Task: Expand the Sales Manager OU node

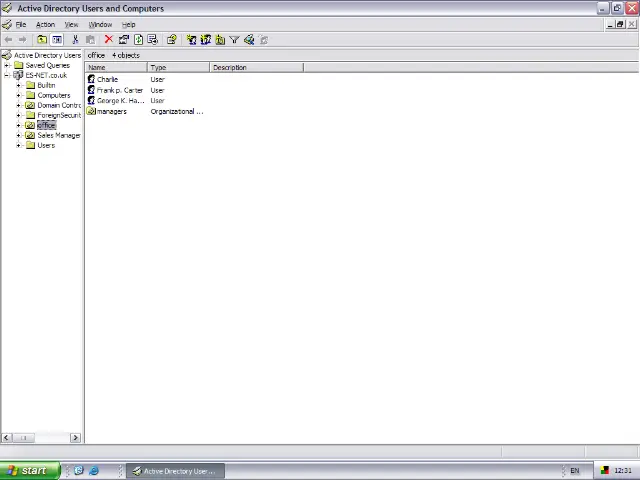Action: click(18, 135)
